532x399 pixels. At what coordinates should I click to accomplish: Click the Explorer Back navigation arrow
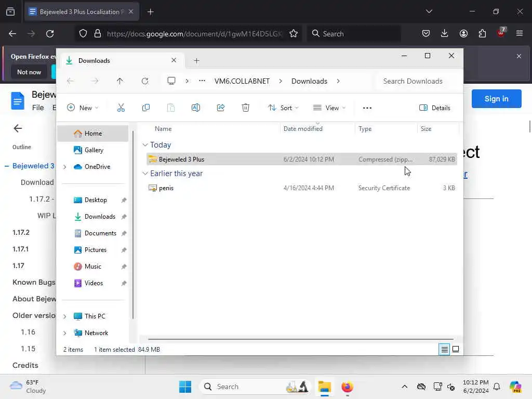(70, 81)
